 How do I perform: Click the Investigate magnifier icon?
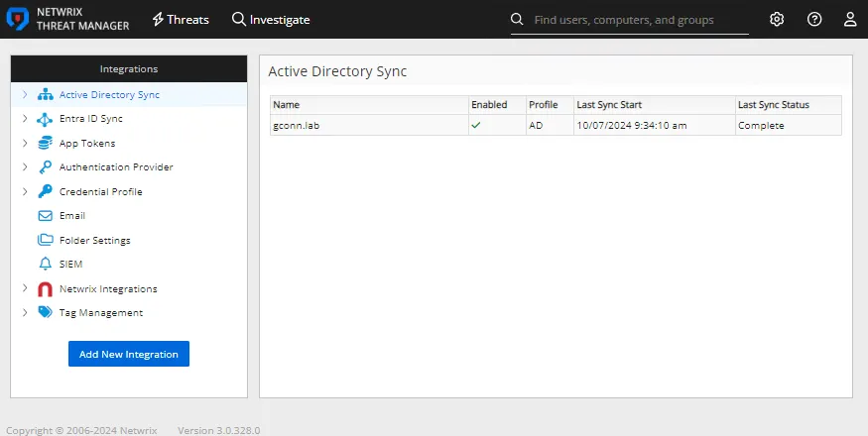(x=239, y=20)
